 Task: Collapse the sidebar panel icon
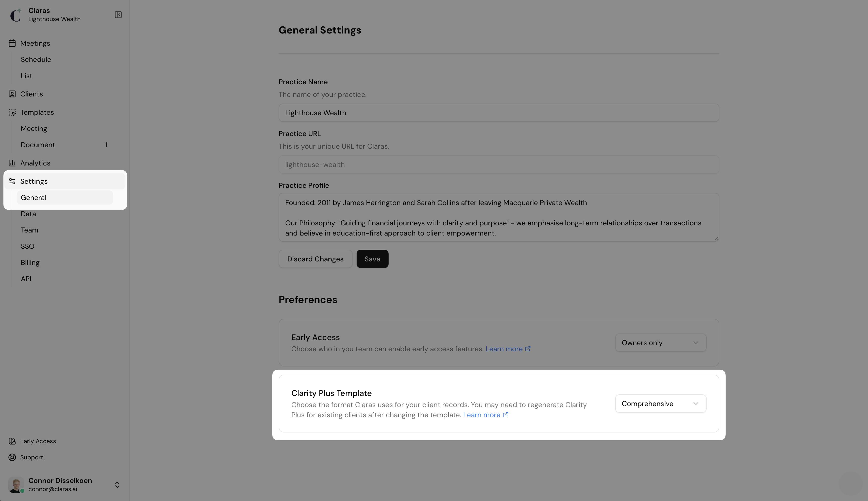(118, 15)
